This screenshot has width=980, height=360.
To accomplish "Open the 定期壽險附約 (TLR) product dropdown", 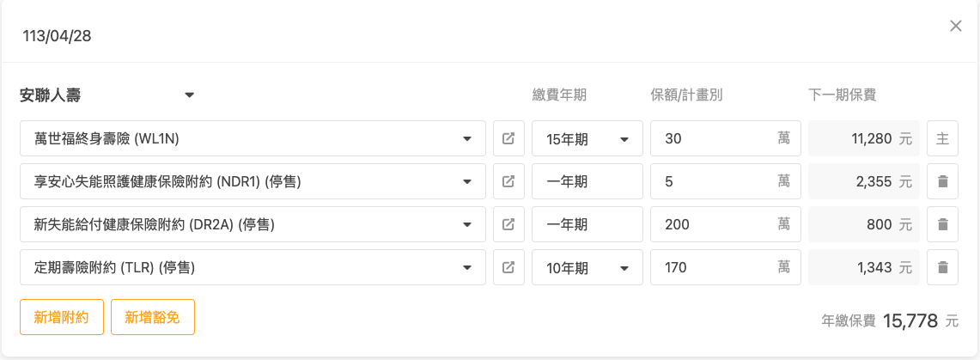I will point(467,267).
